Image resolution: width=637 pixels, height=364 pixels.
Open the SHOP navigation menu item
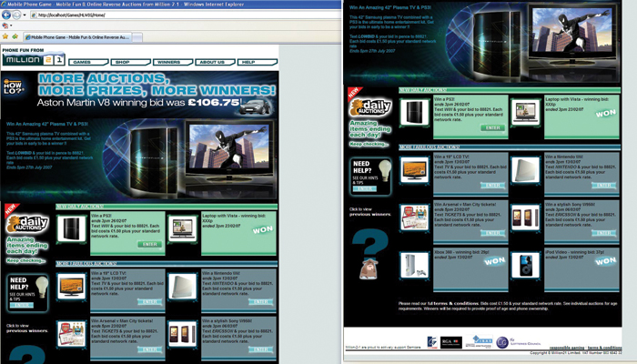pyautogui.click(x=130, y=62)
